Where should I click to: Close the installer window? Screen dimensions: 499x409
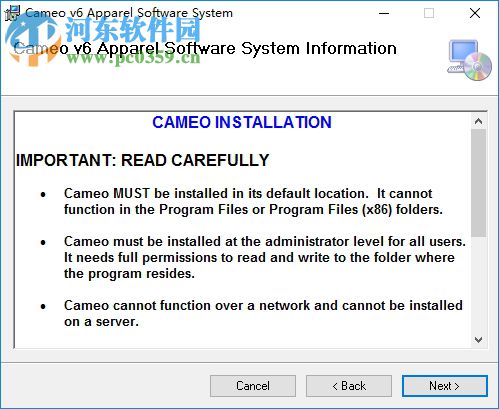475,13
